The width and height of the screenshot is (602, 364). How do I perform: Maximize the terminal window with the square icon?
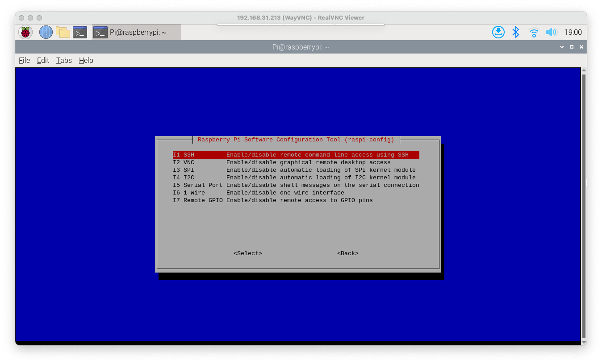click(572, 47)
